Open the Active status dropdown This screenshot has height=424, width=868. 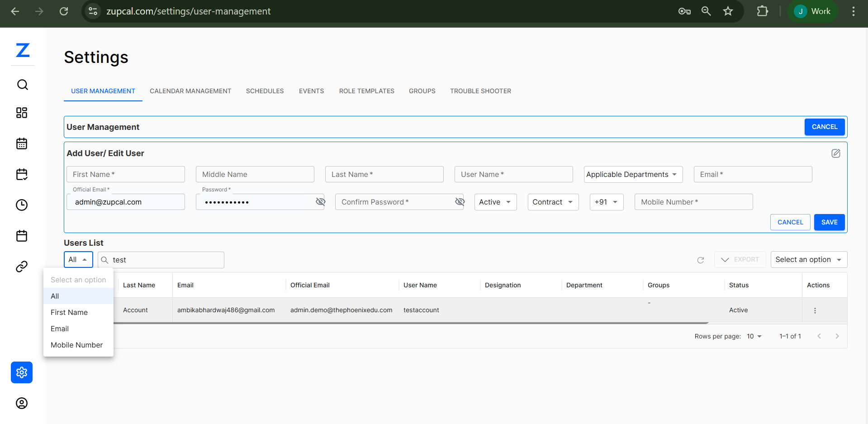[x=495, y=202]
